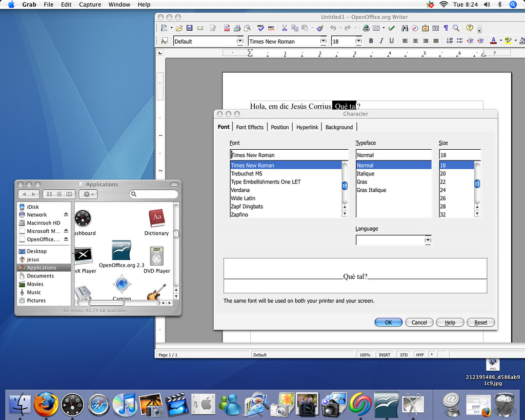Screen dimensions: 525x420
Task: Toggle Nonprinting Characters pilcrow button
Action: pos(446,28)
